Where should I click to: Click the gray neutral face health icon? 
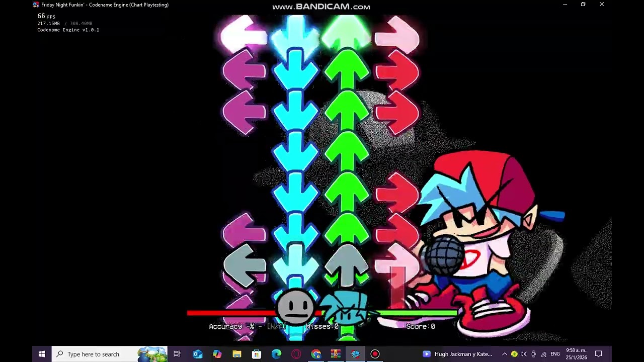point(295,306)
